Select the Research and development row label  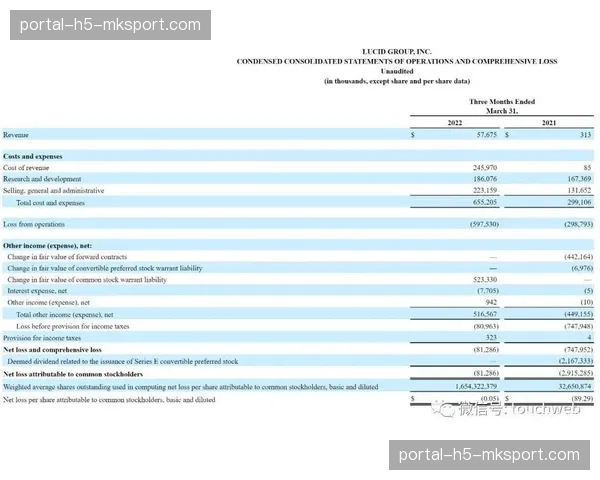point(40,179)
